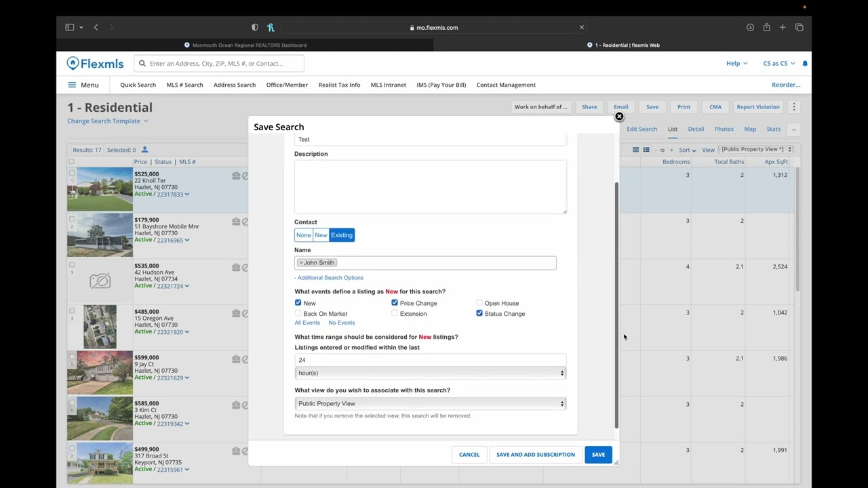Switch to the Detail tab
Viewport: 868px width, 488px height.
(x=696, y=129)
